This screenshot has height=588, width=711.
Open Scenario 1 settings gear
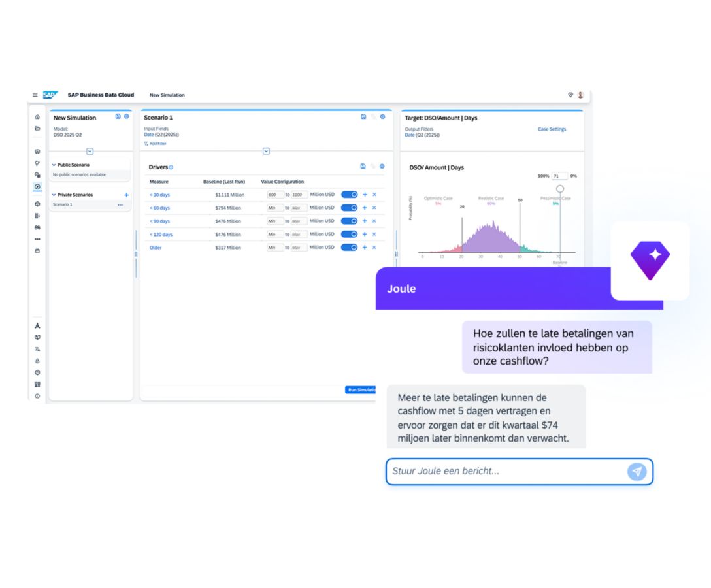tap(382, 116)
